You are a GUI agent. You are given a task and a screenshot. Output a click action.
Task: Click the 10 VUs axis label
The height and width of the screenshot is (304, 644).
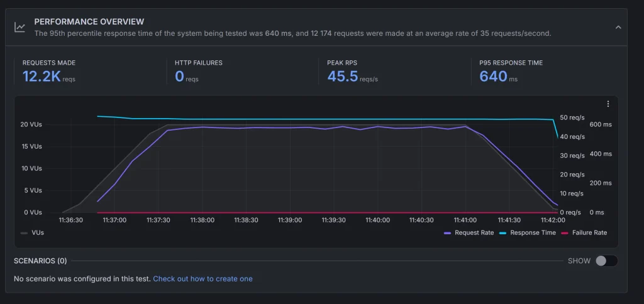point(31,168)
